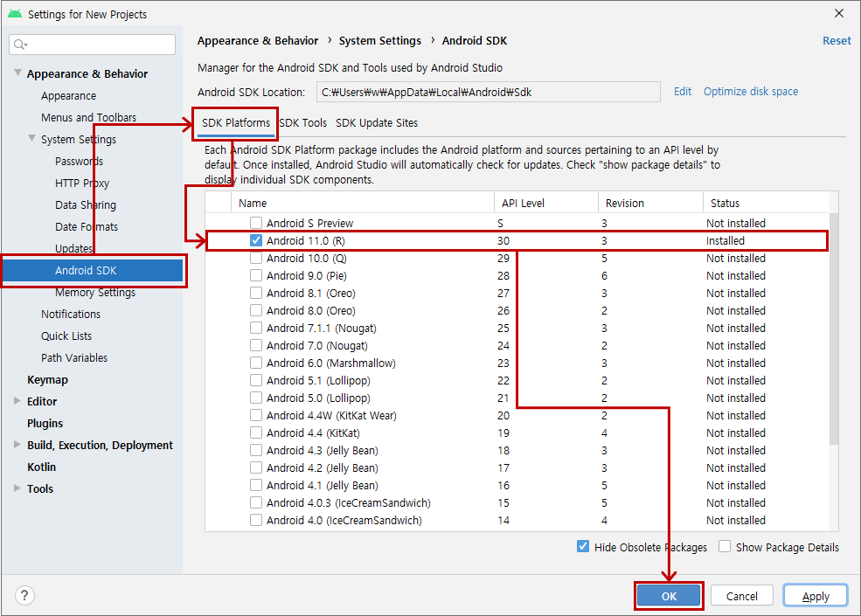Viewport: 861px width, 616px height.
Task: Sort by the API Level column header
Action: (x=523, y=203)
